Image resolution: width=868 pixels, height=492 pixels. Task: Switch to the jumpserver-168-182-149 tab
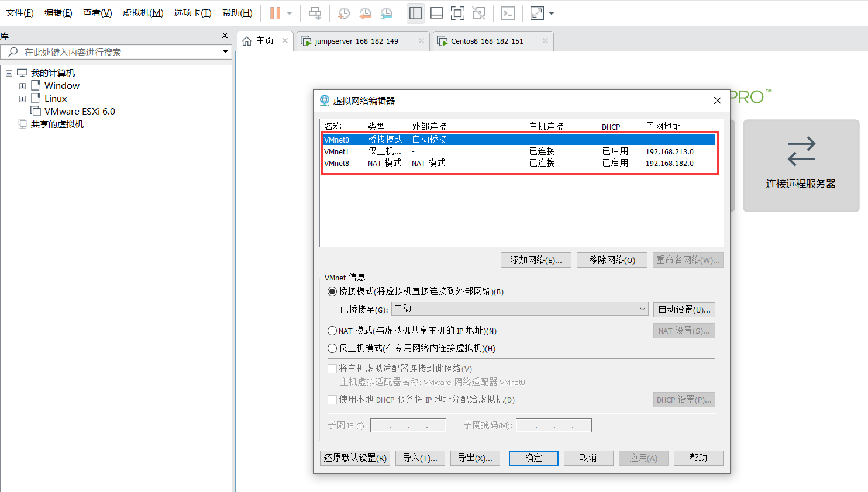[x=356, y=41]
